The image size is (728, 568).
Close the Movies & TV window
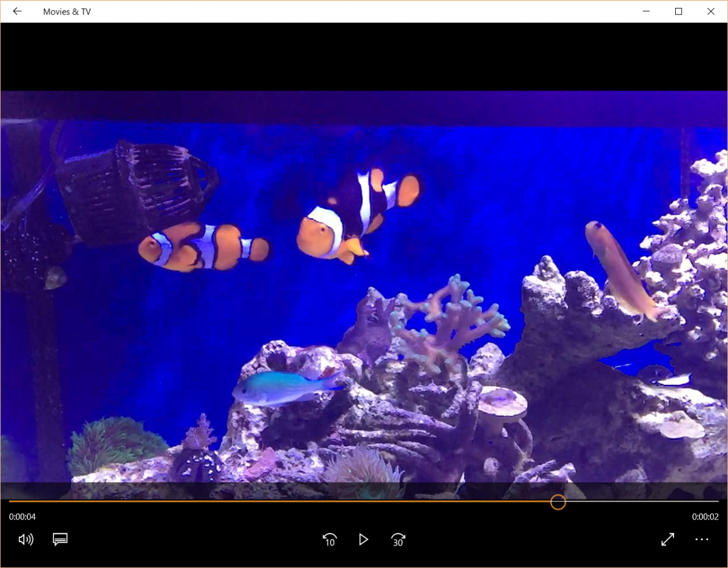pos(711,12)
